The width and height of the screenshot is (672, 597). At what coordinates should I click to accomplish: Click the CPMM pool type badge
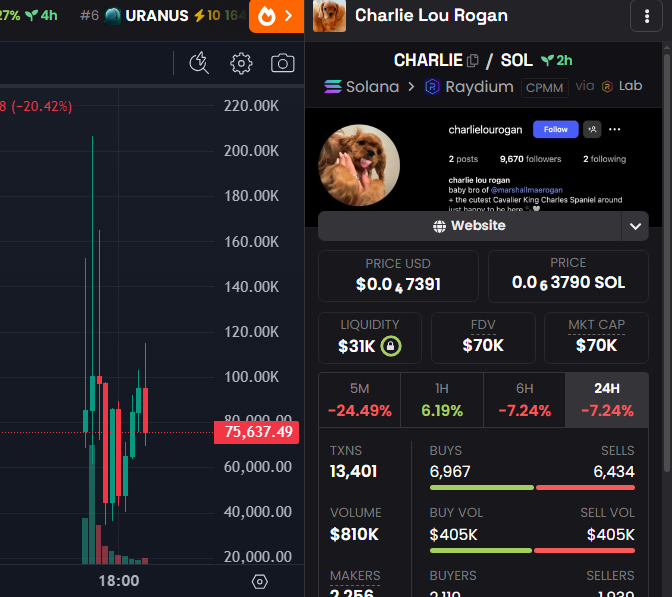[x=545, y=88]
